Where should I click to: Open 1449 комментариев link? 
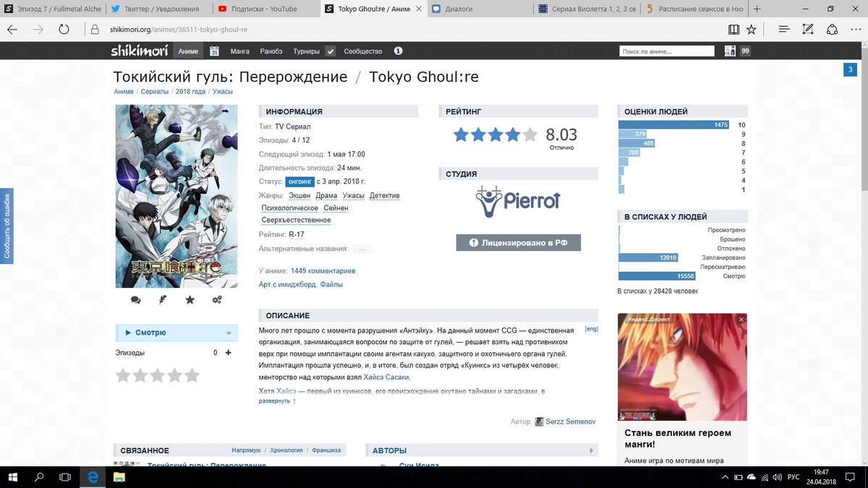[323, 271]
